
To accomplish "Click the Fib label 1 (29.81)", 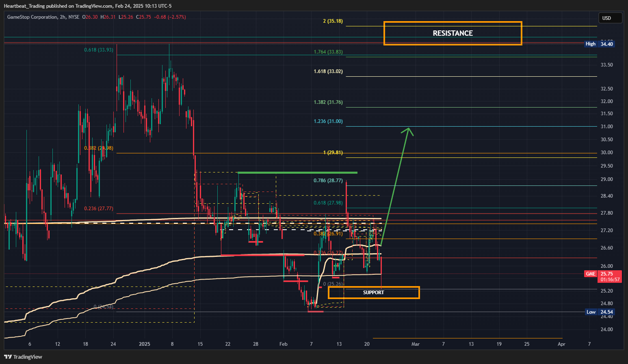I will (x=333, y=153).
